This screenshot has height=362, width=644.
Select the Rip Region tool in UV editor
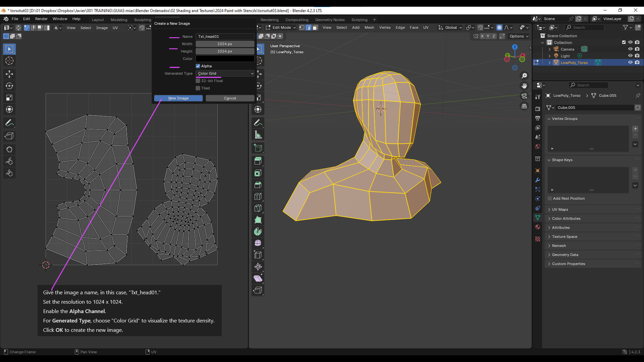pos(9,136)
